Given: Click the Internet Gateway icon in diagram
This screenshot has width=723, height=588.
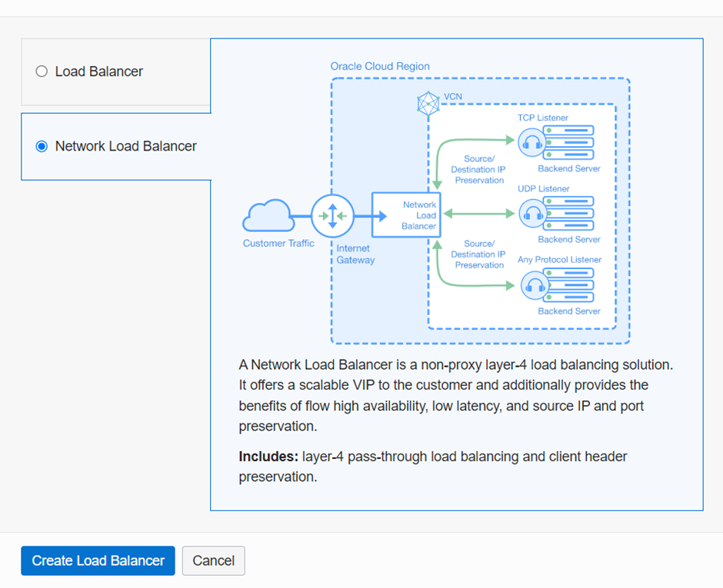Looking at the screenshot, I should [332, 216].
